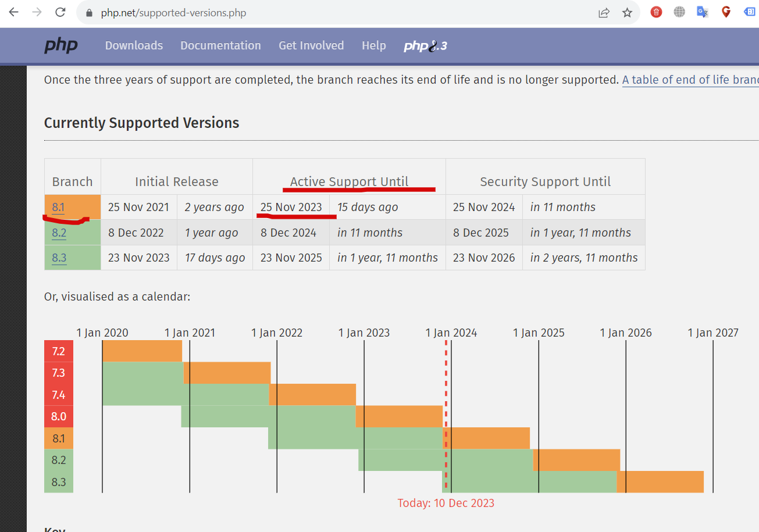Click the php logo in the header

(x=61, y=45)
